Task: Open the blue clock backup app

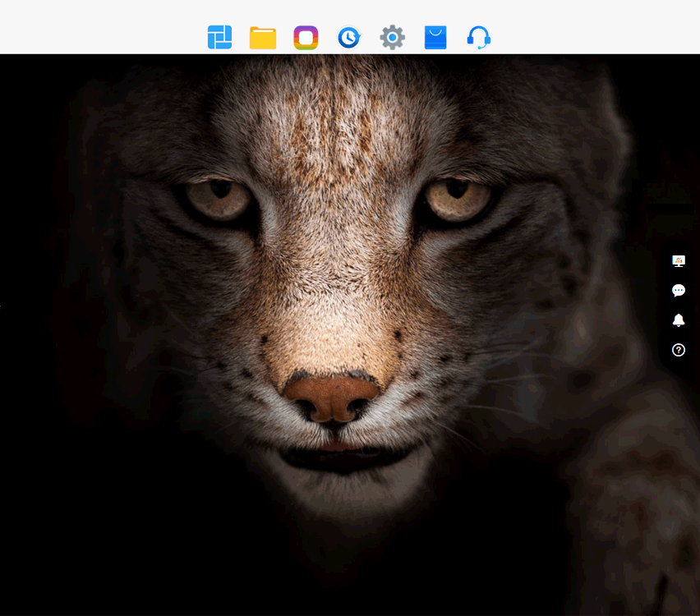Action: (349, 38)
